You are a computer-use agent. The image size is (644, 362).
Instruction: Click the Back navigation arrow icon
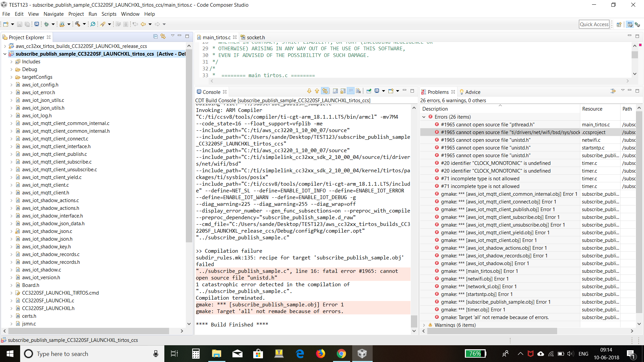143,24
